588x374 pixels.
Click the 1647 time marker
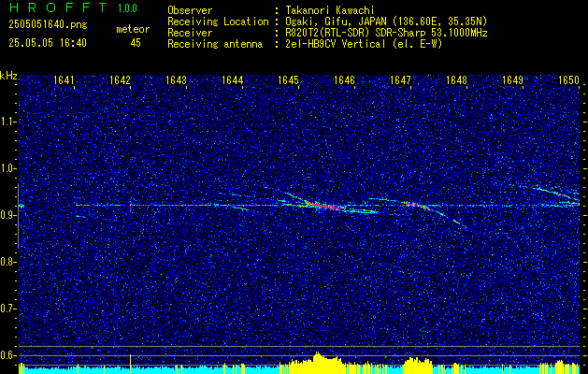400,79
